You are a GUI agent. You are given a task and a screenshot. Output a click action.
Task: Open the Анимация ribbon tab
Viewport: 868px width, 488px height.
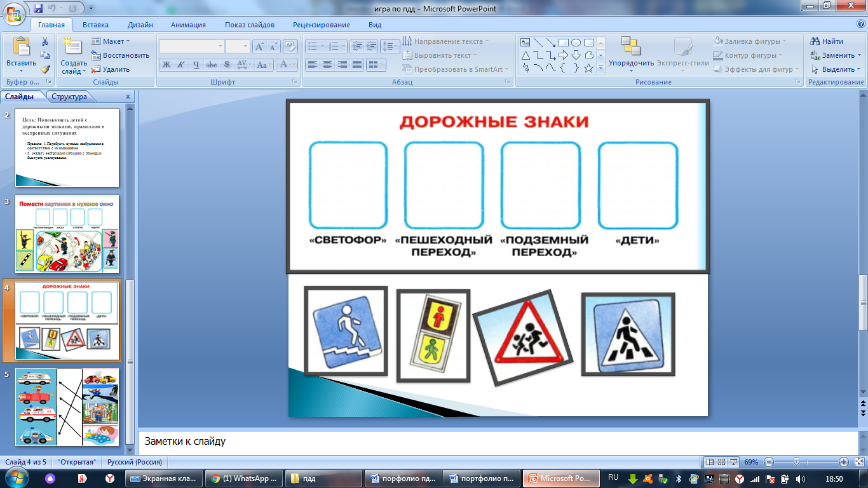tap(188, 25)
